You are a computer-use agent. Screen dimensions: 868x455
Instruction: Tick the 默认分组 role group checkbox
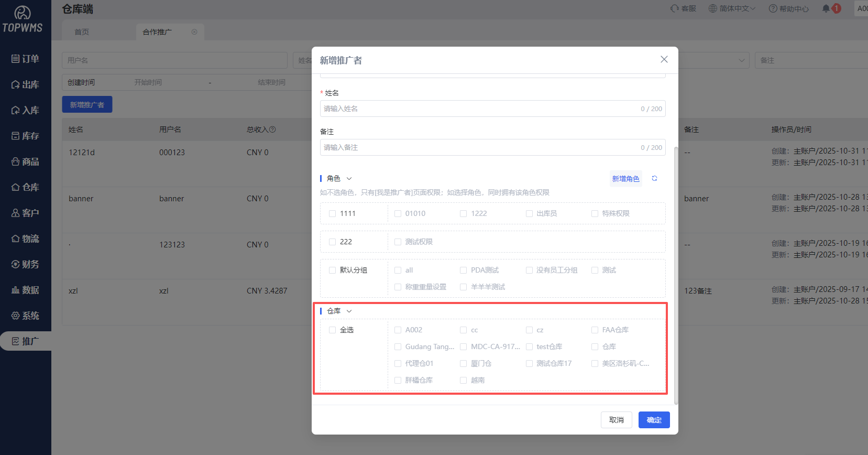point(332,270)
